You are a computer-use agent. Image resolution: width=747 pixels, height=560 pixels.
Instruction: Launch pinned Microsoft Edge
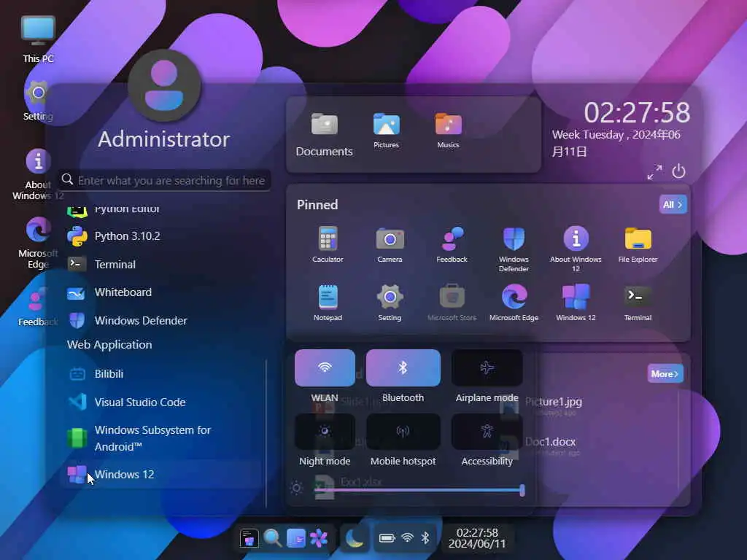point(514,303)
